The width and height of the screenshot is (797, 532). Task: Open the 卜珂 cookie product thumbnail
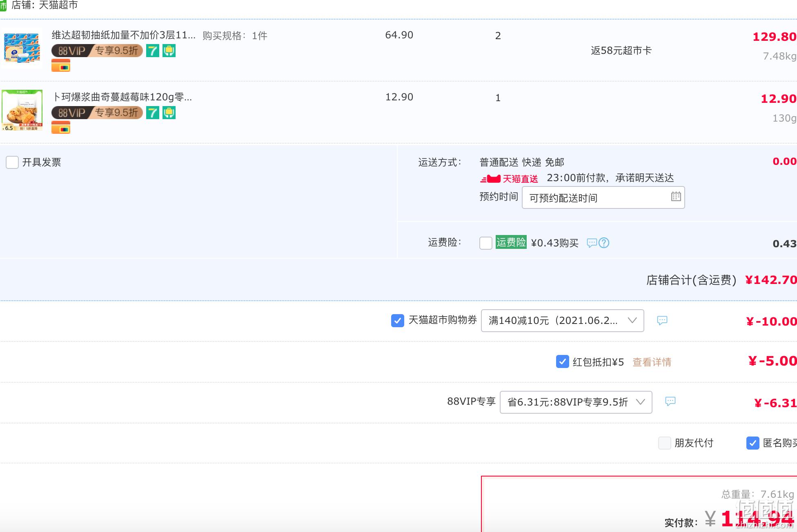coord(22,110)
